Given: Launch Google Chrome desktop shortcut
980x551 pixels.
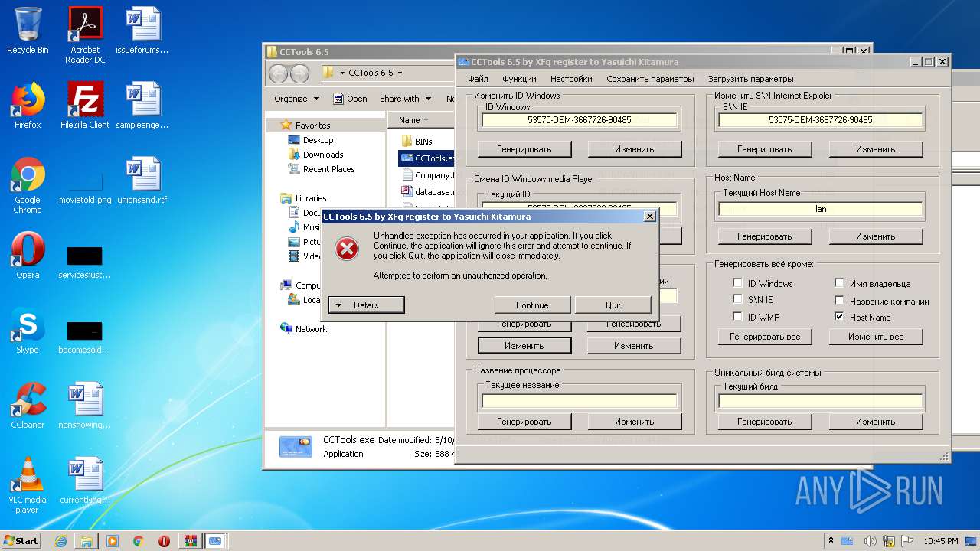Looking at the screenshot, I should coord(28,185).
